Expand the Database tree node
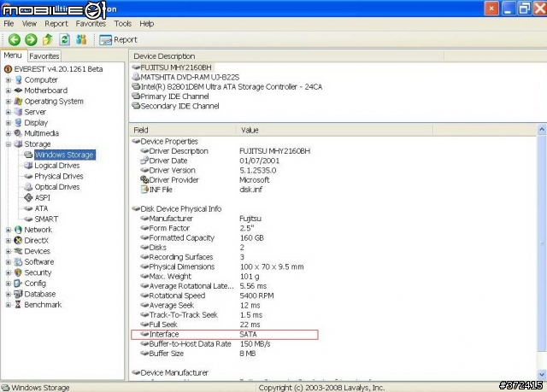The height and width of the screenshot is (392, 547). click(x=9, y=294)
